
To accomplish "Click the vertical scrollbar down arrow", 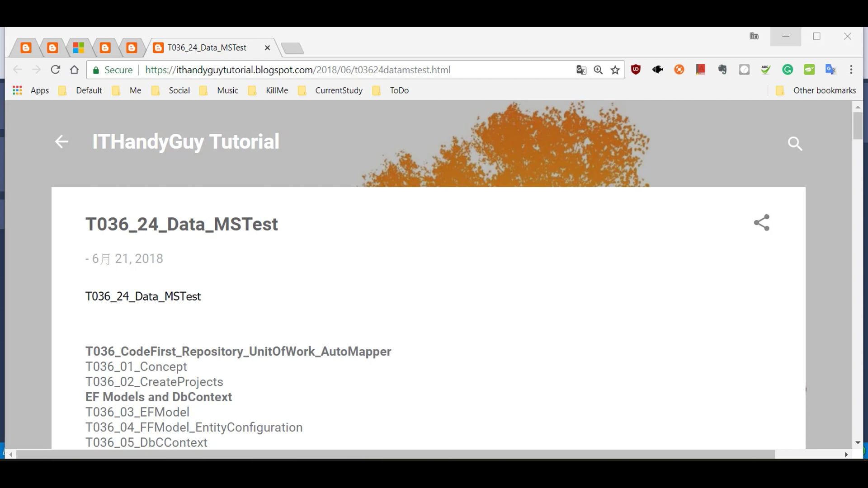I will tap(858, 443).
